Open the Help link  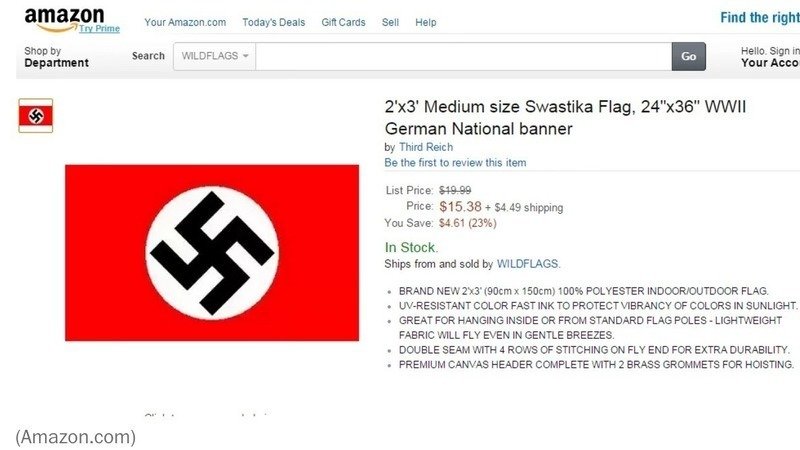[x=426, y=22]
